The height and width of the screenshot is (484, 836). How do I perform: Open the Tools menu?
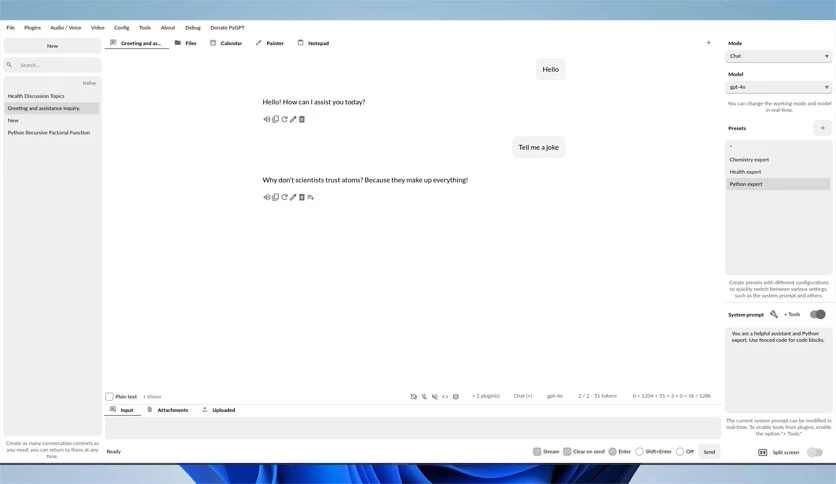[x=145, y=28]
